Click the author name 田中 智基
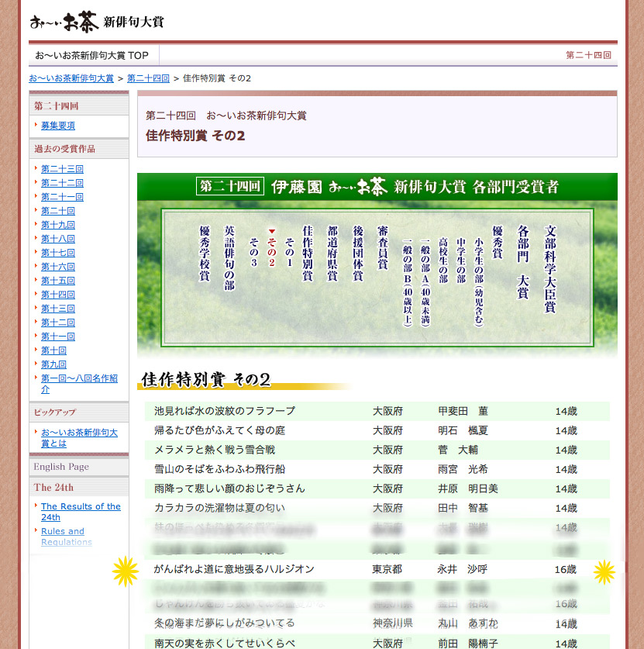644x649 pixels. tap(463, 509)
